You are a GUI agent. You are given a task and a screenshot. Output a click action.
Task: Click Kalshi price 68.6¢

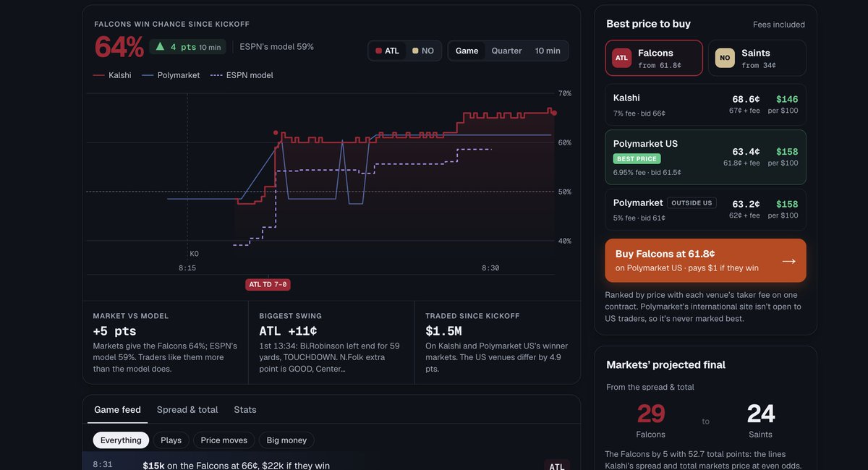[746, 99]
